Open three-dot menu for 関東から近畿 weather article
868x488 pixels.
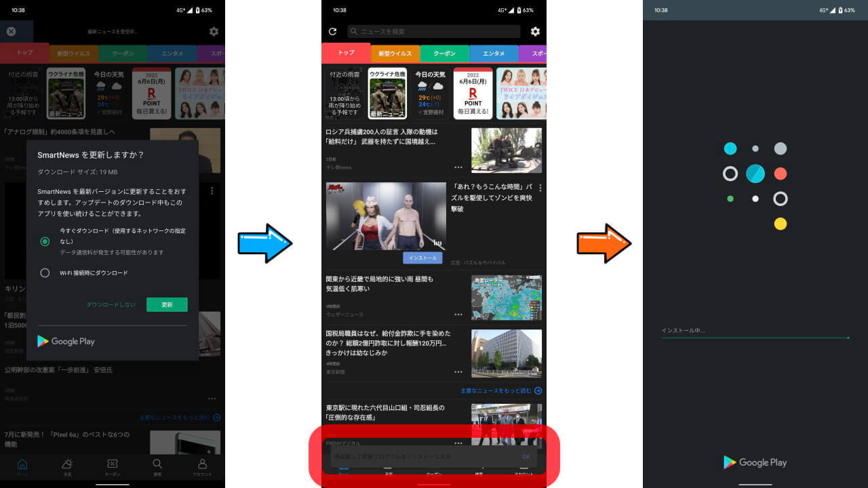pos(458,314)
